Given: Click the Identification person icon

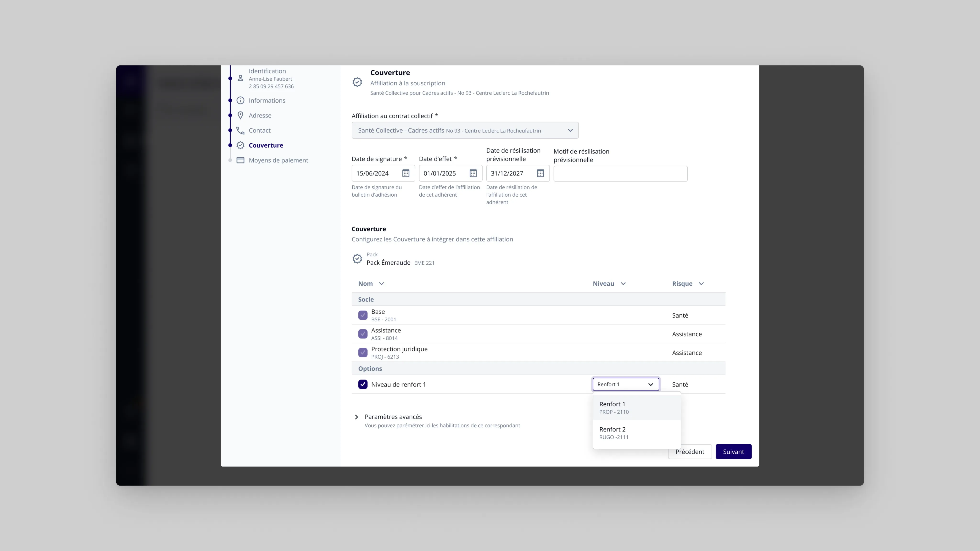Looking at the screenshot, I should (x=240, y=78).
